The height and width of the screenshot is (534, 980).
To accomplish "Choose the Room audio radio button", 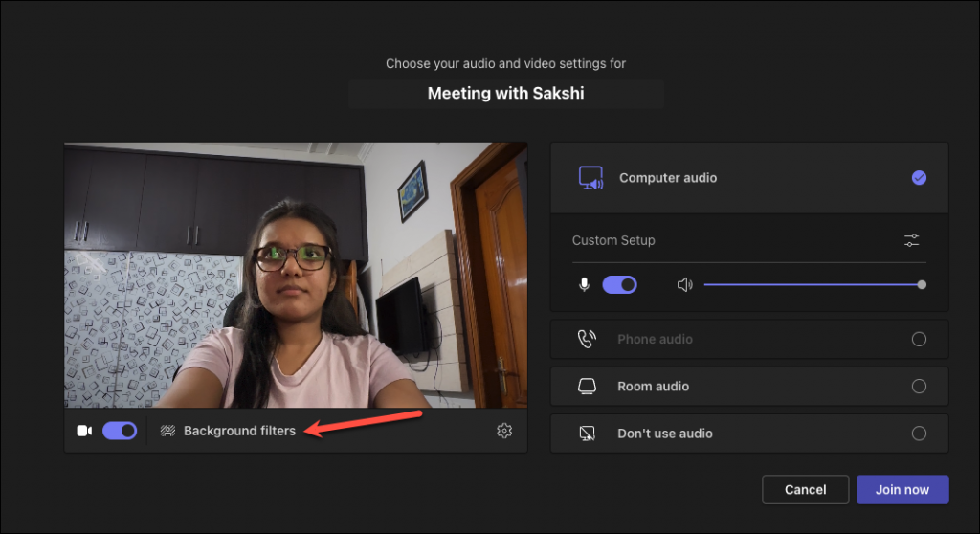I will (x=919, y=387).
